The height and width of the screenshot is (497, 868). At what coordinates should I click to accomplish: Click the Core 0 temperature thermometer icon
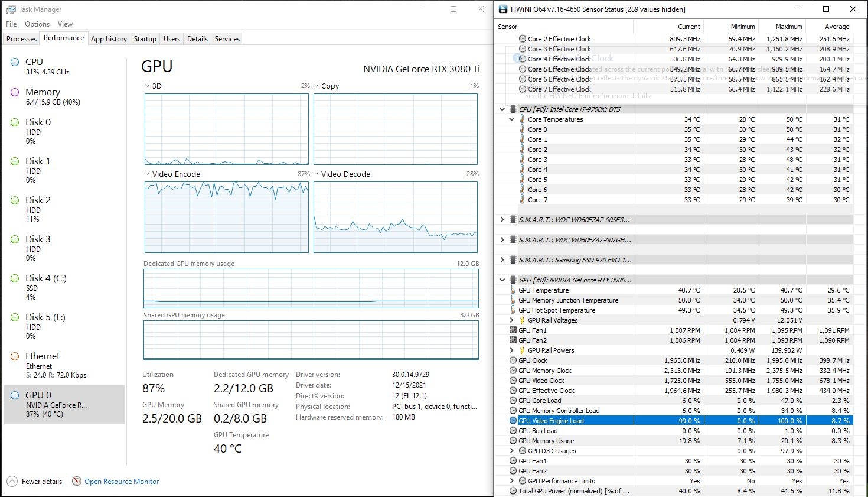(x=522, y=129)
